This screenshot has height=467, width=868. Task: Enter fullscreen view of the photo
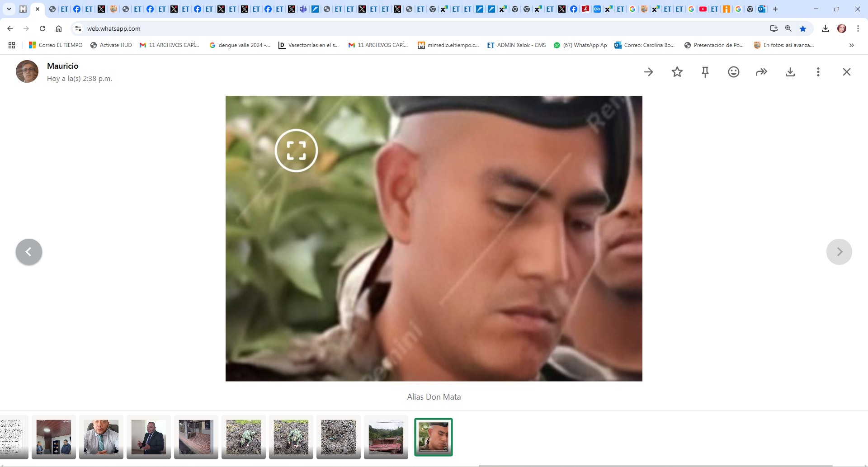point(296,151)
